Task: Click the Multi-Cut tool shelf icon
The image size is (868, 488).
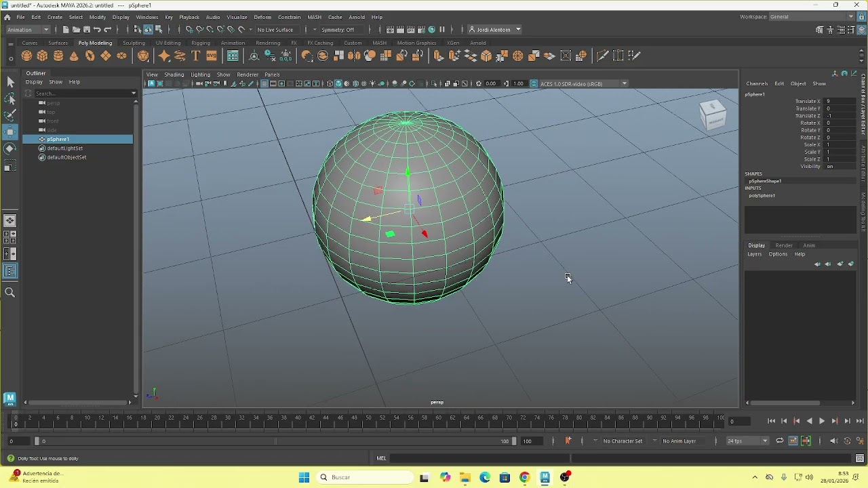Action: coord(602,56)
